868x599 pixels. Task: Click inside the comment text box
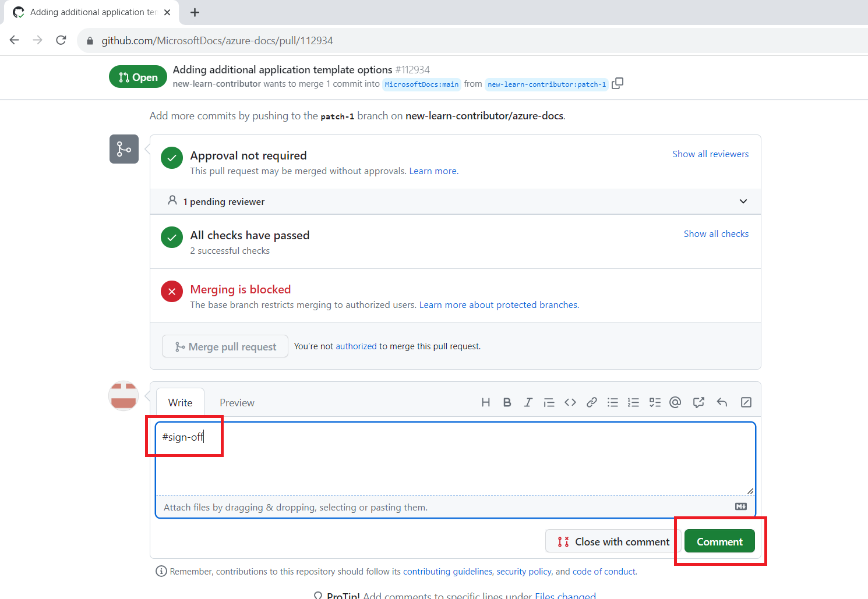[x=454, y=460]
